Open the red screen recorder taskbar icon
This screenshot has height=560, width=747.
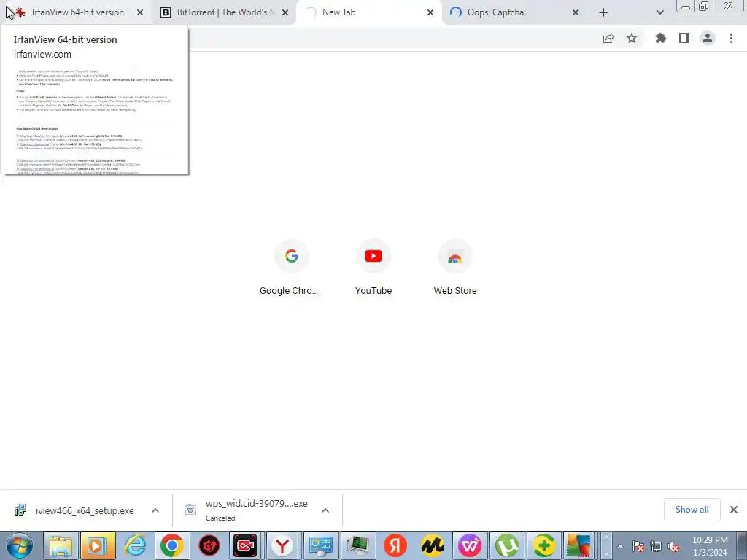246,545
